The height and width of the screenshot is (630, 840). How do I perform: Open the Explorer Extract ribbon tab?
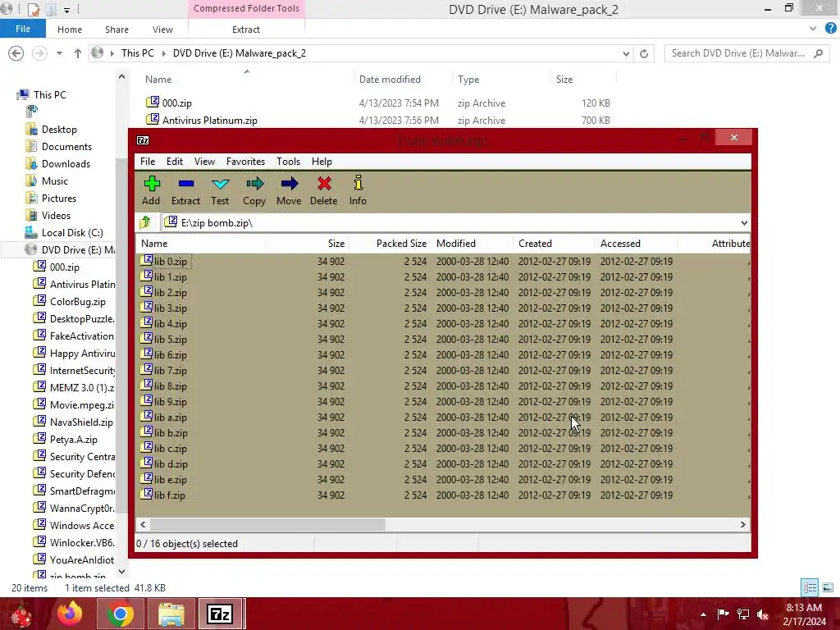pyautogui.click(x=246, y=30)
